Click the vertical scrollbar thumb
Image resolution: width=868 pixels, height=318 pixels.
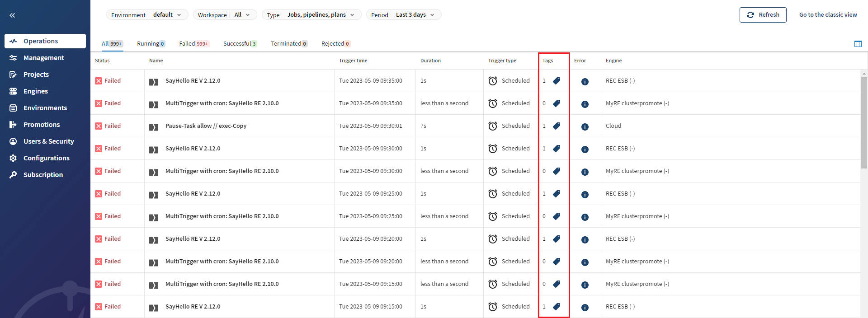tap(864, 122)
